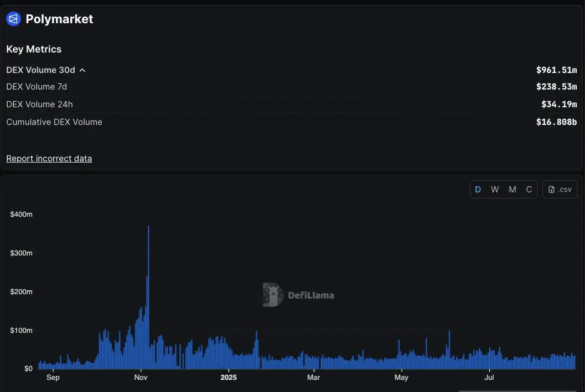Click the Polymarket logo icon
Viewport: 585px width, 392px height.
pyautogui.click(x=13, y=19)
